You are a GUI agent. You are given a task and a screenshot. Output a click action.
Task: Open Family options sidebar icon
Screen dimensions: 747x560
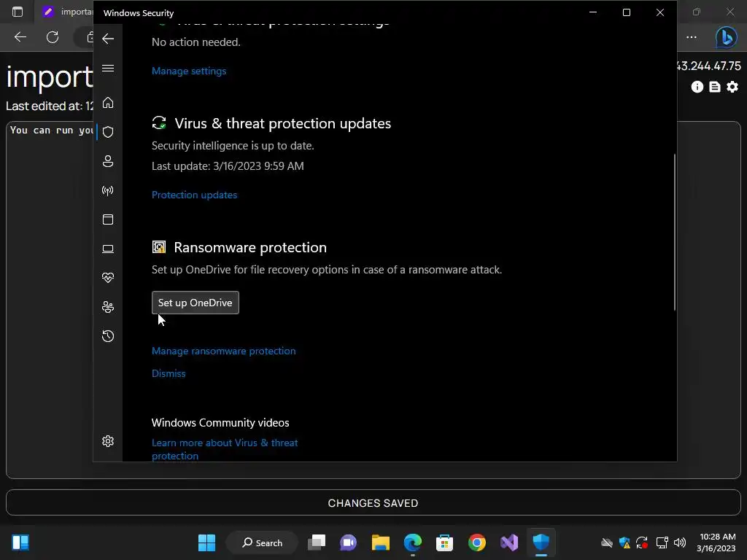click(x=108, y=307)
